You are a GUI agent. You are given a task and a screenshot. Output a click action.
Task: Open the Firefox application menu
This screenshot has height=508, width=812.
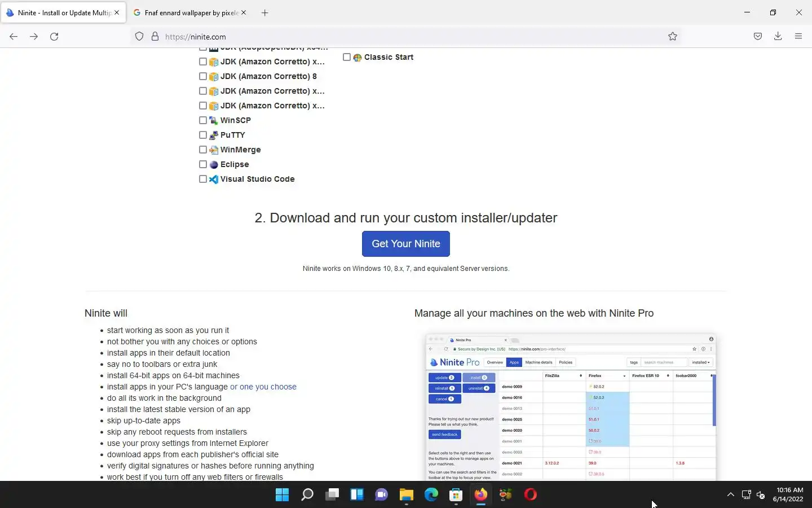(x=798, y=36)
